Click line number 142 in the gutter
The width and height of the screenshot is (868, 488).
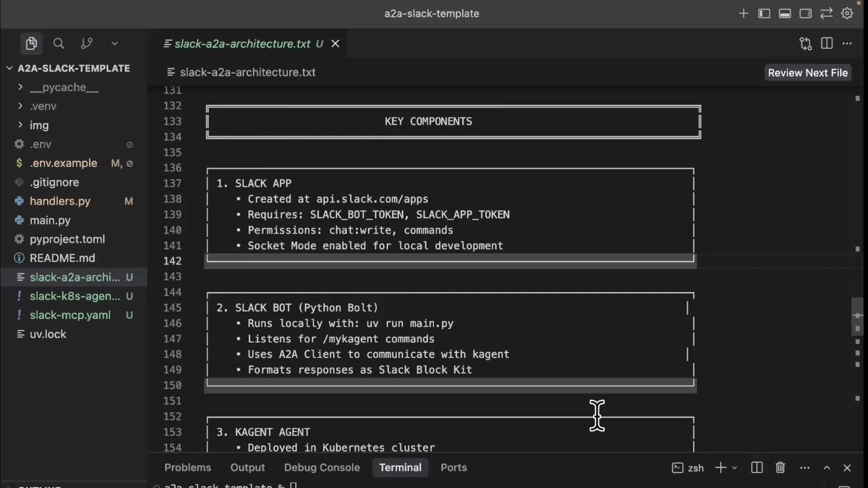point(172,261)
